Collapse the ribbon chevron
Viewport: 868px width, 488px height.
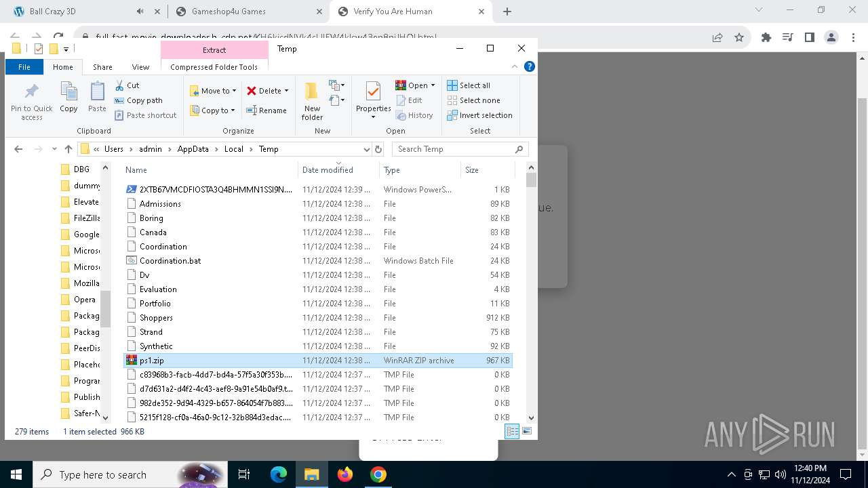515,66
